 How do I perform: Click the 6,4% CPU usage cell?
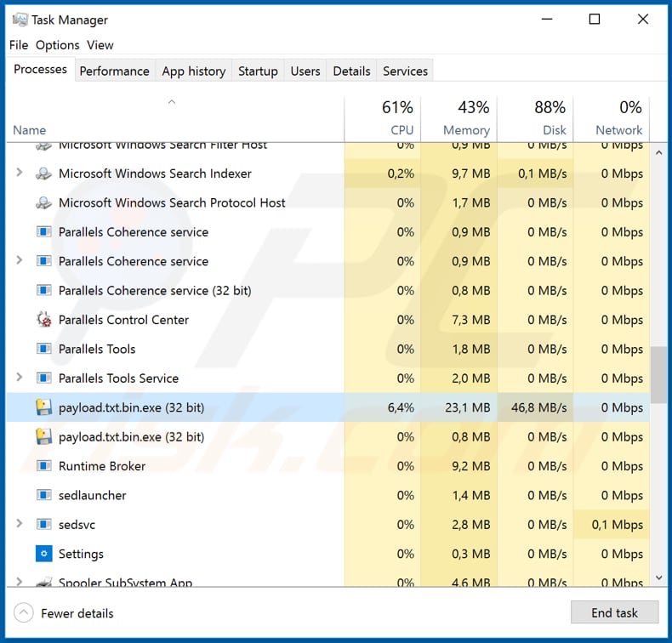coord(383,407)
